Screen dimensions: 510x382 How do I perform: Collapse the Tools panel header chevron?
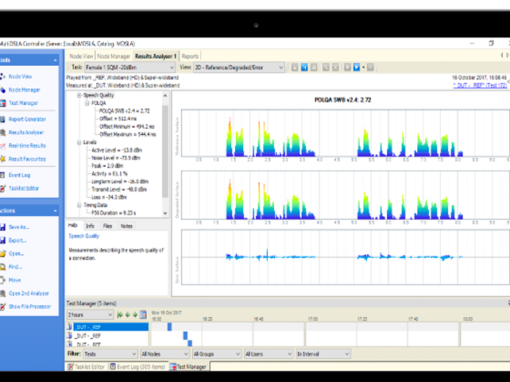pos(55,60)
